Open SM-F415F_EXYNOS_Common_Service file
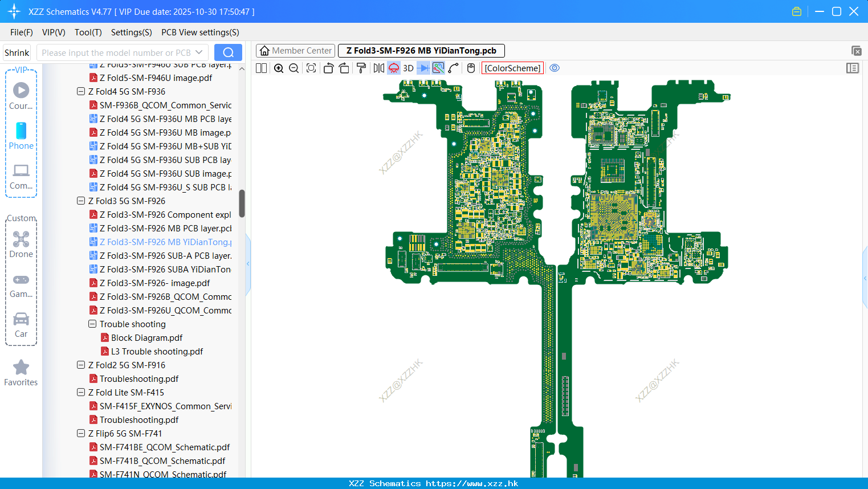This screenshot has width=868, height=489. [160, 406]
